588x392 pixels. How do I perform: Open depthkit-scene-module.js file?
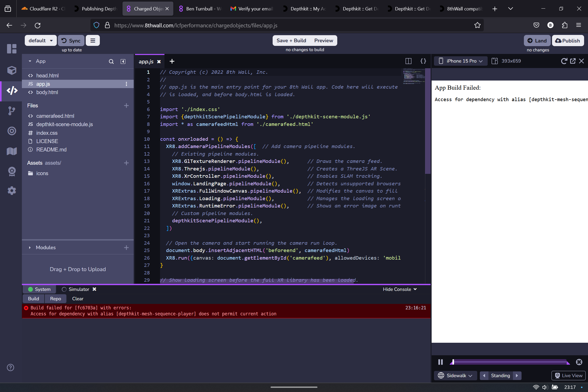(x=64, y=124)
